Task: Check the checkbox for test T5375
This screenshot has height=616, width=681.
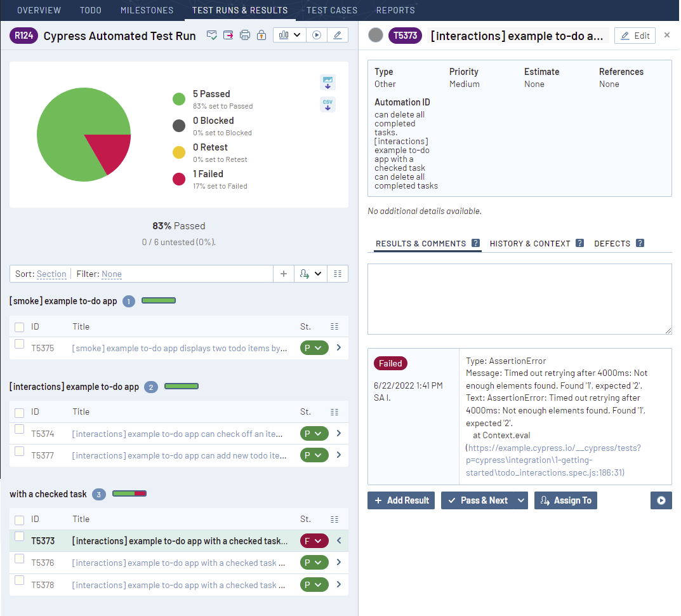Action: click(18, 347)
